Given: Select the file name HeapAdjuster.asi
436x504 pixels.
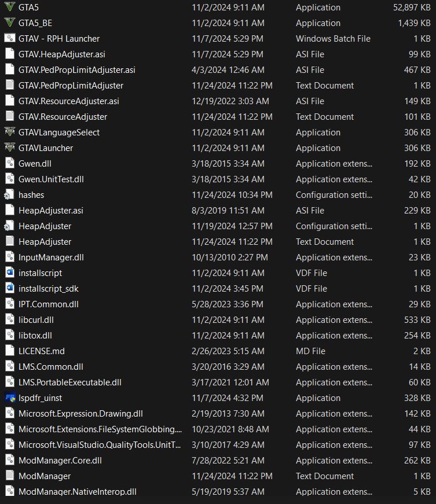Looking at the screenshot, I should [x=51, y=211].
